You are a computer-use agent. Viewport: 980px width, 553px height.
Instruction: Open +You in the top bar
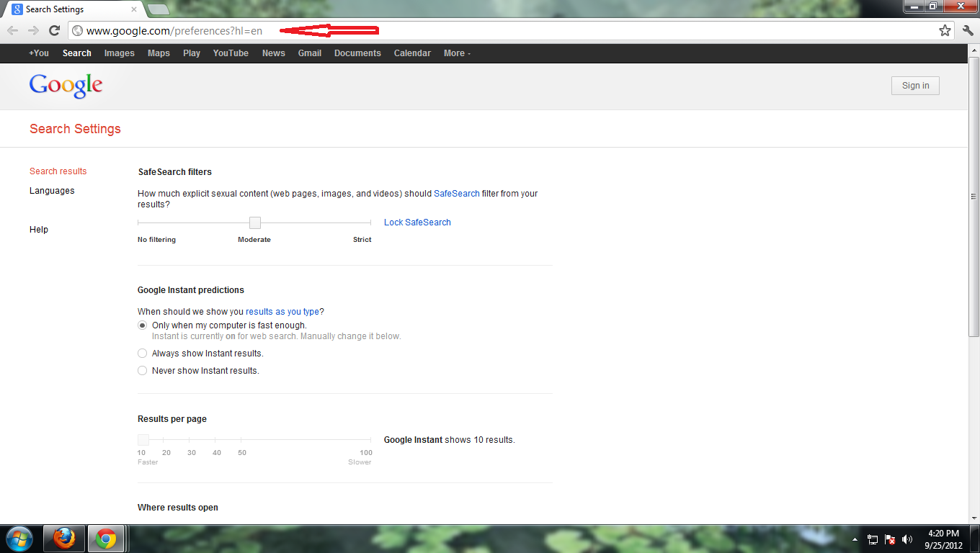click(39, 53)
